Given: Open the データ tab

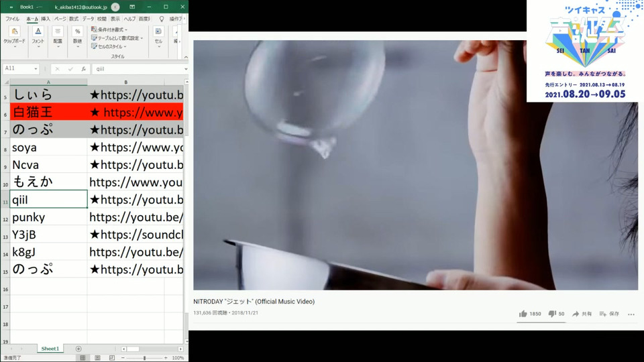Looking at the screenshot, I should pos(88,19).
